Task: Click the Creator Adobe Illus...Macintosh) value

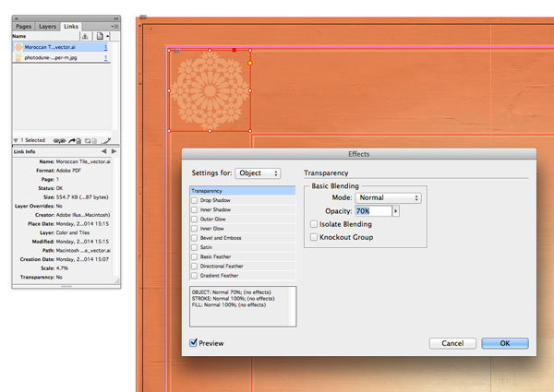Action: point(83,215)
